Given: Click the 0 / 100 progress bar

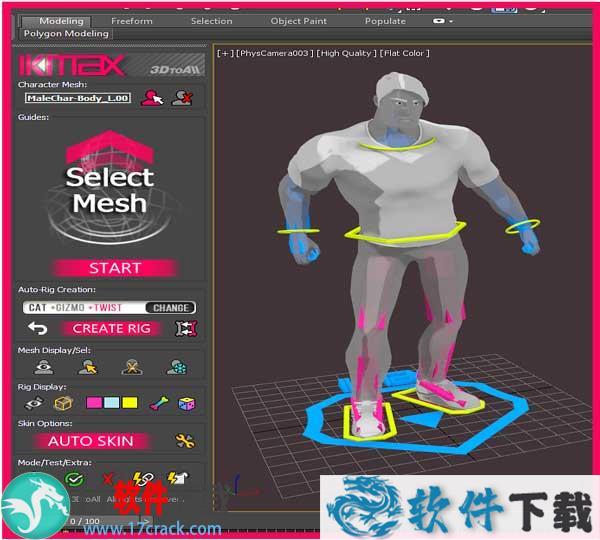Looking at the screenshot, I should point(85,521).
